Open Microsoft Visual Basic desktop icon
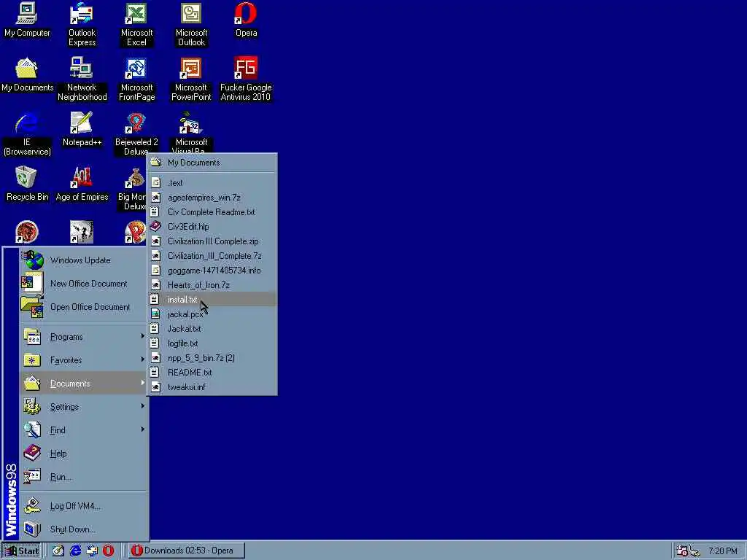The height and width of the screenshot is (560, 747). pyautogui.click(x=191, y=132)
